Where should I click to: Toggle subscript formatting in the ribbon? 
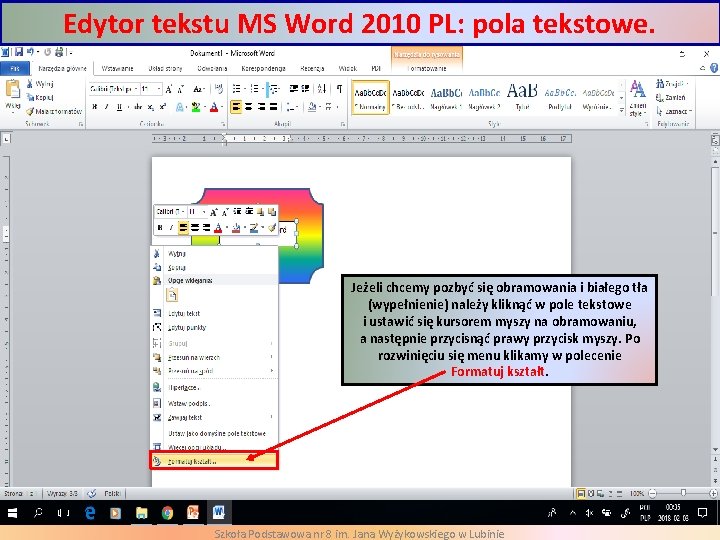coord(151,107)
